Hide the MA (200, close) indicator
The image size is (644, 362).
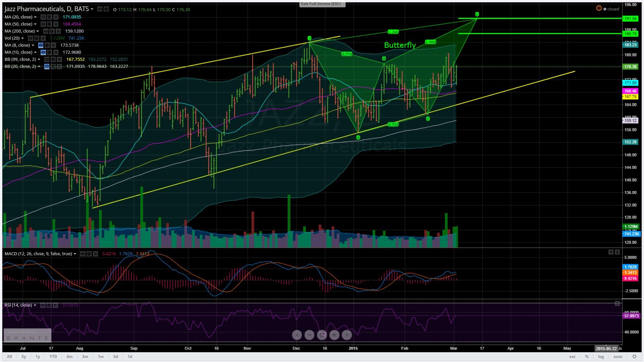click(46, 31)
